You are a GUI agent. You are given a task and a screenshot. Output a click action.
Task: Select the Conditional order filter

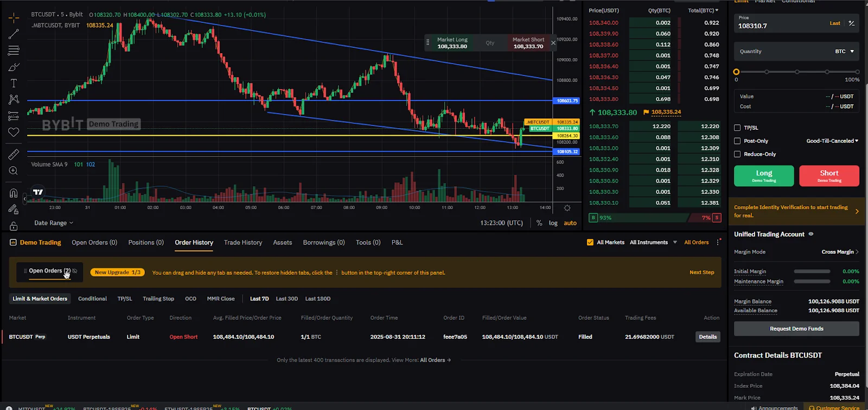click(92, 299)
